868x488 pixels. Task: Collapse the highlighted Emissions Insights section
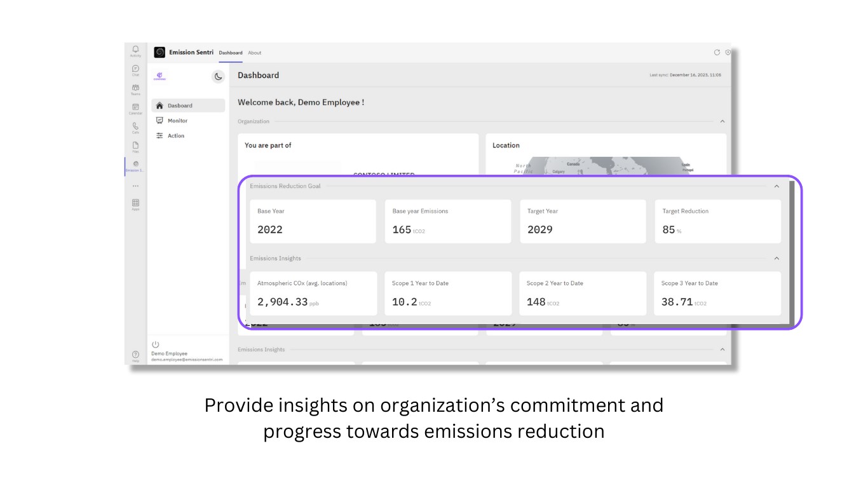pyautogui.click(x=776, y=259)
